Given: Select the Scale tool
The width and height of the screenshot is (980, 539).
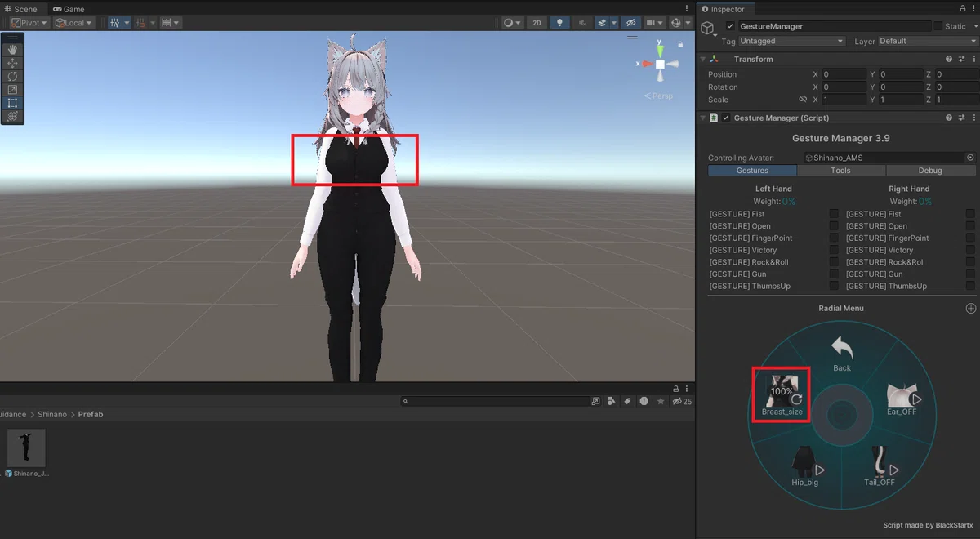Looking at the screenshot, I should click(x=12, y=90).
